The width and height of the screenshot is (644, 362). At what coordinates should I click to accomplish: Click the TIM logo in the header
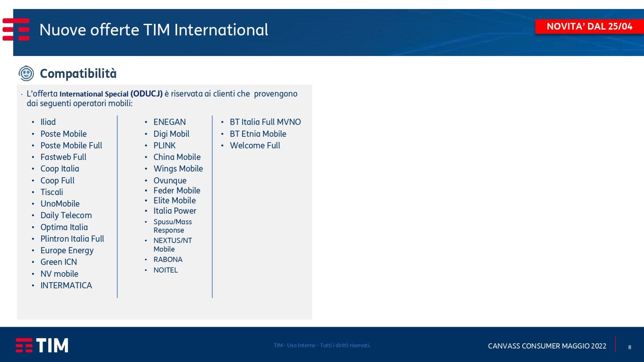pyautogui.click(x=16, y=29)
